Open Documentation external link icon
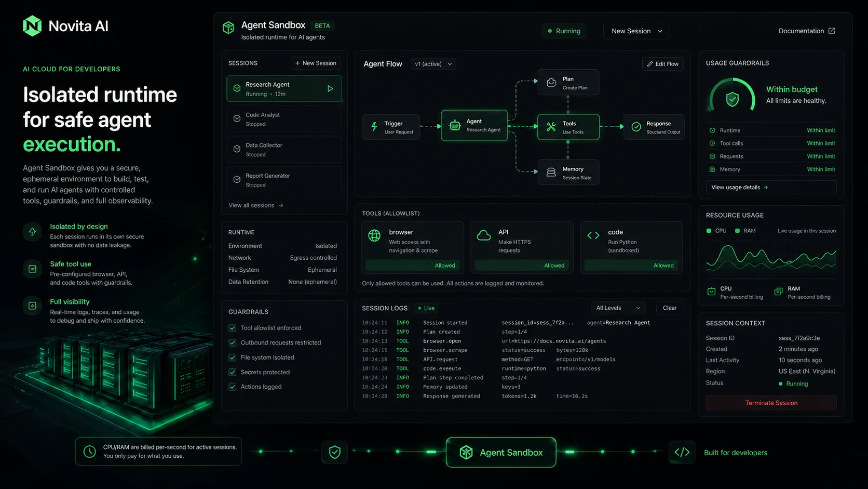 click(x=832, y=31)
